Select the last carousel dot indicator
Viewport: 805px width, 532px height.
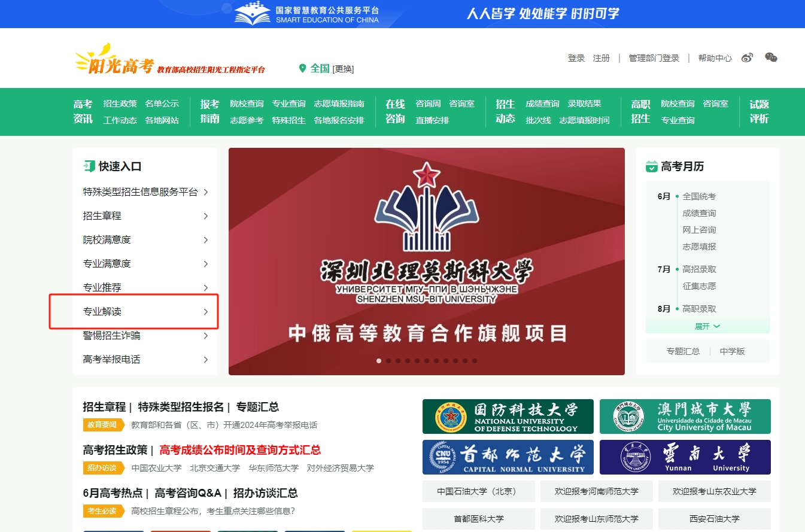click(475, 361)
